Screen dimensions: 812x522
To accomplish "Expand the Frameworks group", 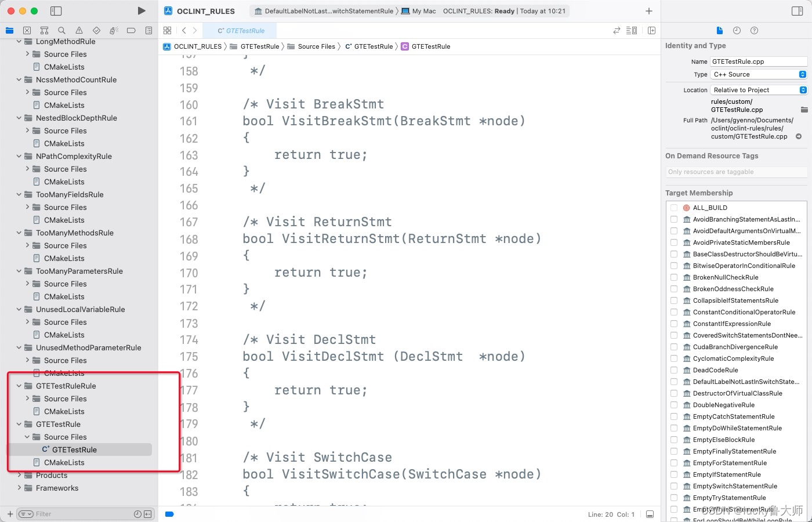I will point(19,488).
